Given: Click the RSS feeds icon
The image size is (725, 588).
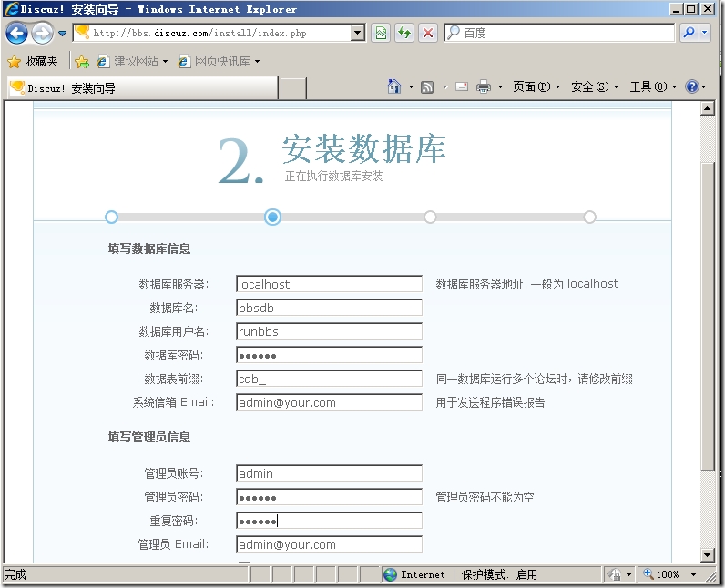Looking at the screenshot, I should point(427,86).
